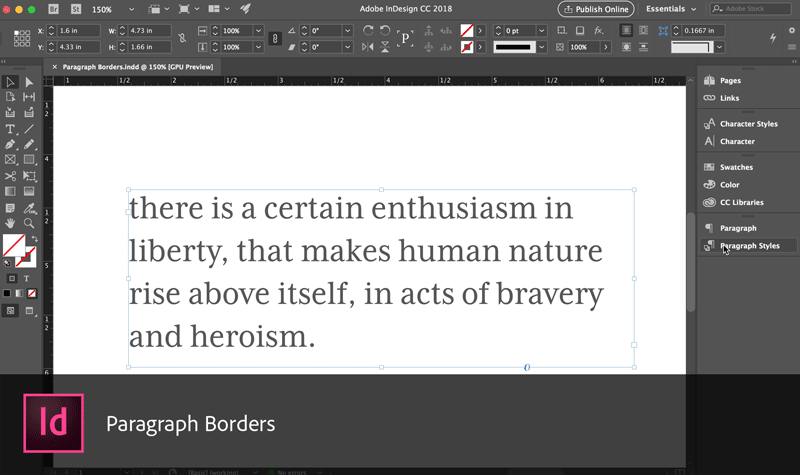Select the Direct Selection tool
The image size is (800, 475).
click(x=29, y=82)
